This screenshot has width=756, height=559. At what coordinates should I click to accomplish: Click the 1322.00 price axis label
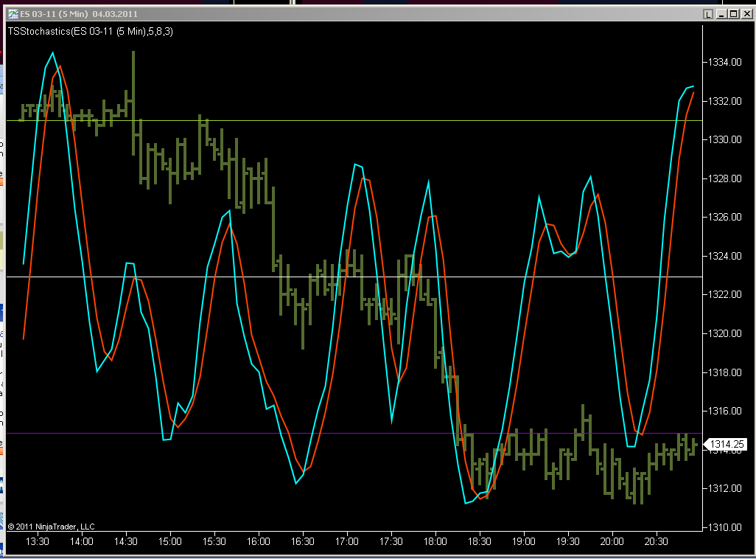coord(724,294)
